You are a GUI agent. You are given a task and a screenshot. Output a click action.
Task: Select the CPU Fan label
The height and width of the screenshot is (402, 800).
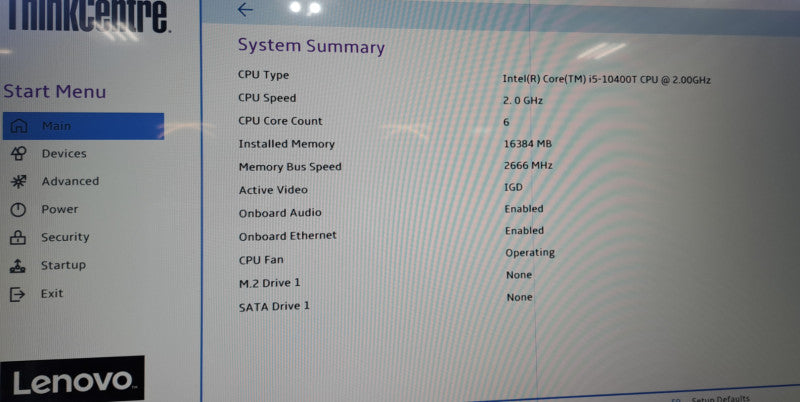point(261,260)
